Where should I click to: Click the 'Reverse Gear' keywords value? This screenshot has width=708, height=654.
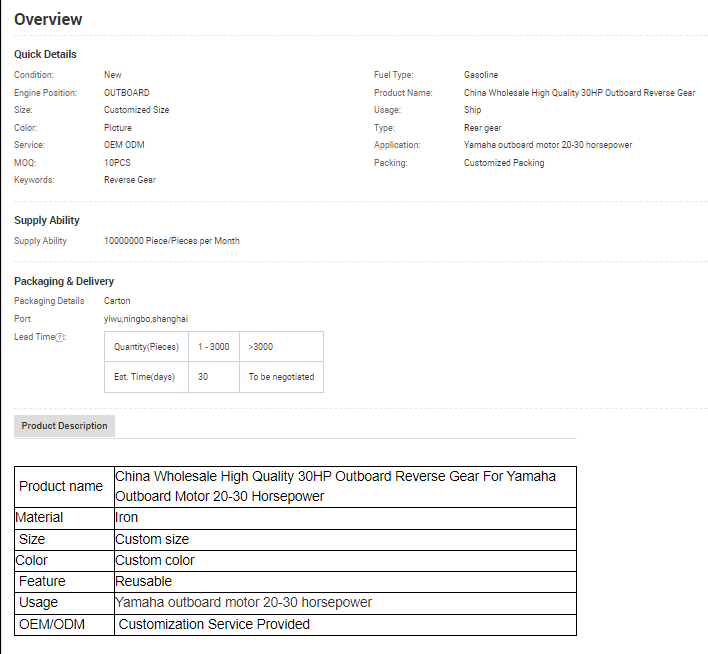130,180
